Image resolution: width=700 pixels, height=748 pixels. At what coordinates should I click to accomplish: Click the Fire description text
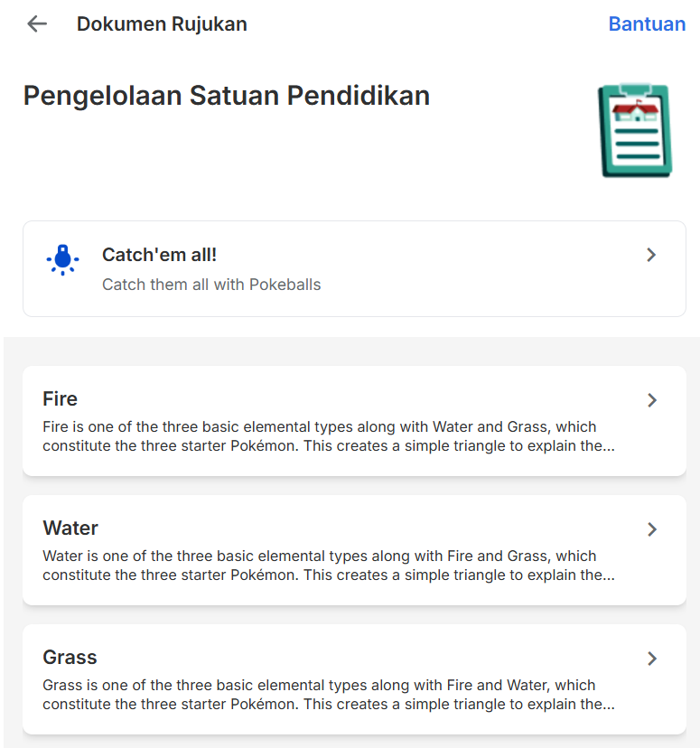(x=329, y=436)
